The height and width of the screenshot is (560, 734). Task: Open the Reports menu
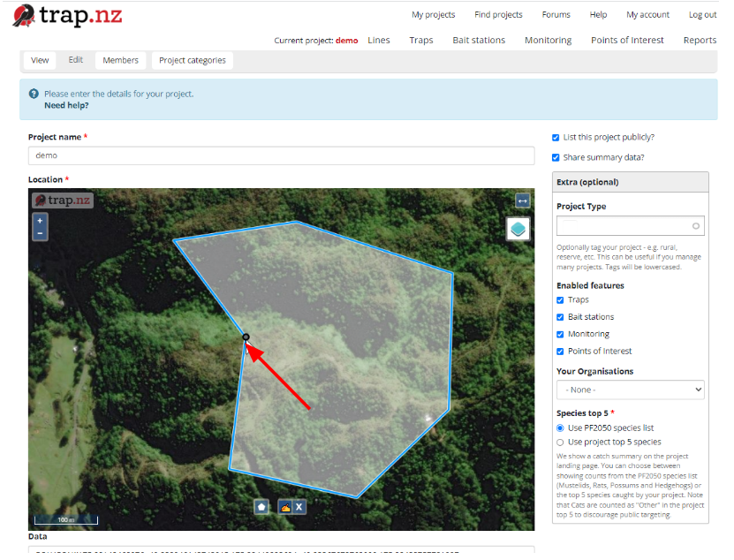click(x=700, y=41)
